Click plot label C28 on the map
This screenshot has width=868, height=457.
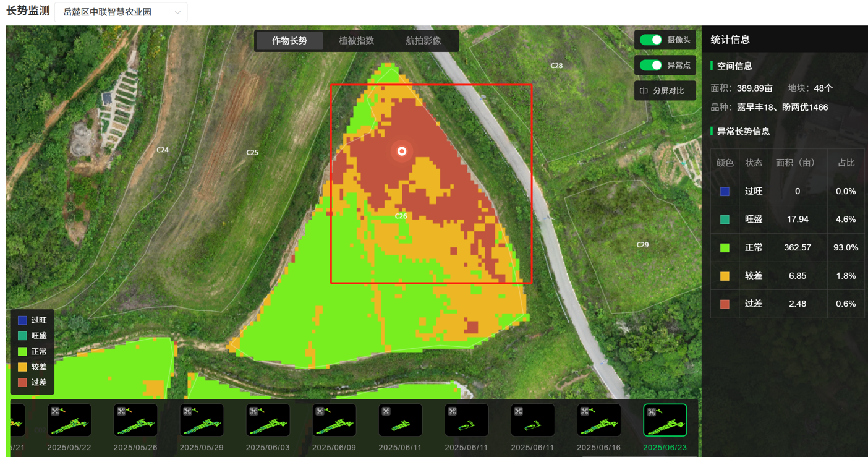tap(556, 66)
